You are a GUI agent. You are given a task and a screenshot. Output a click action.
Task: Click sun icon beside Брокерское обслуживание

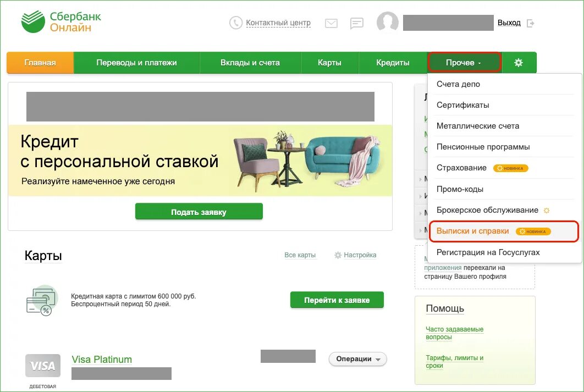[x=547, y=211]
